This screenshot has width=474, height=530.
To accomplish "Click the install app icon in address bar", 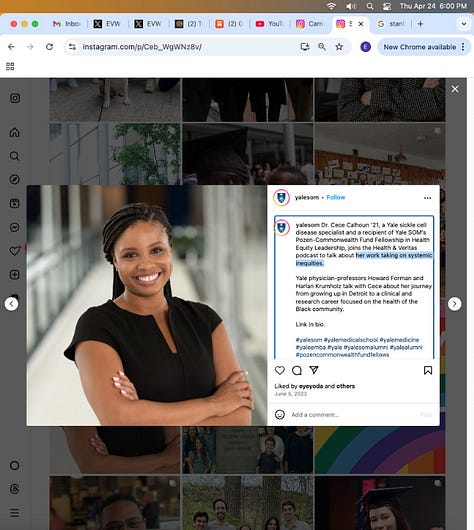I will (x=305, y=47).
